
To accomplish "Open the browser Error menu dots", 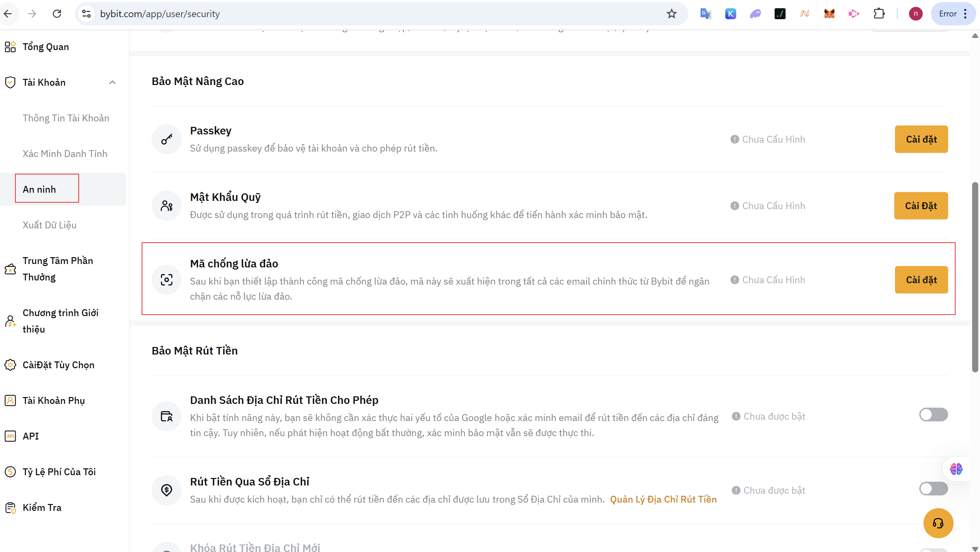I will 965,14.
